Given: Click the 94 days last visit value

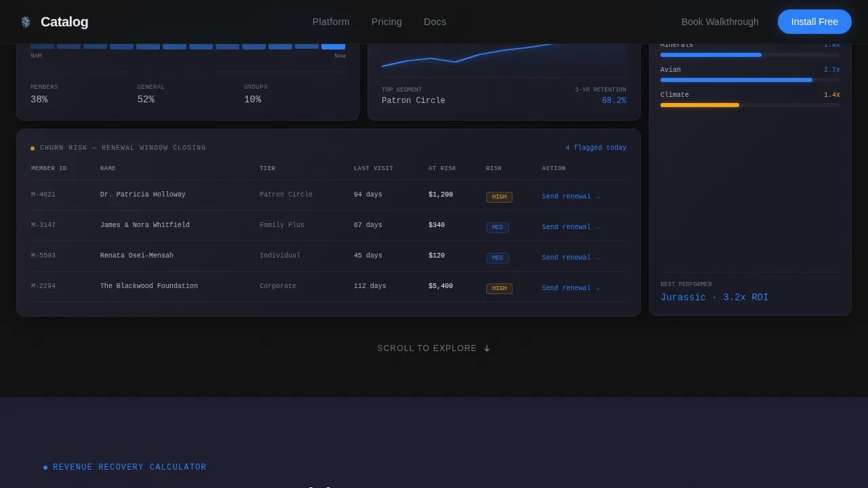Looking at the screenshot, I should pyautogui.click(x=368, y=195).
